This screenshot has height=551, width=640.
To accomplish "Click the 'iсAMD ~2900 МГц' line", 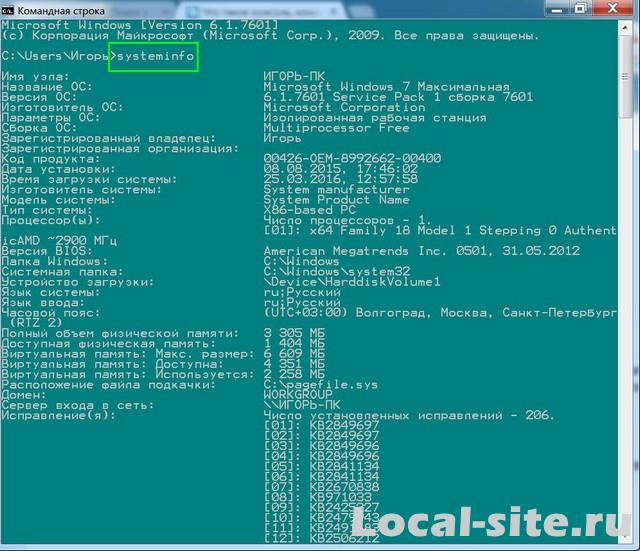I will click(x=59, y=240).
